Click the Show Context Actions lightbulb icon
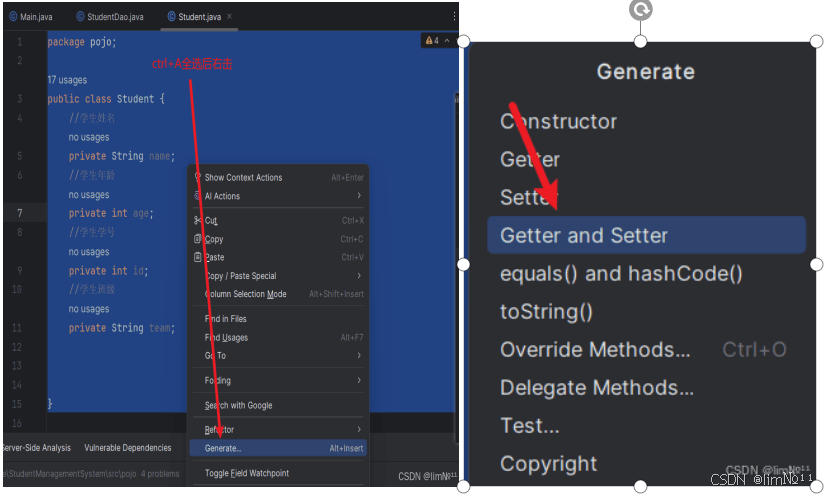Viewport: 824px width, 496px height. (x=197, y=177)
